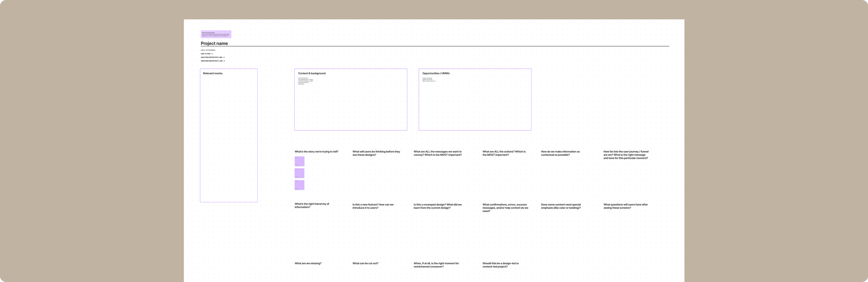Image resolution: width=868 pixels, height=282 pixels.
Task: Select "How do we make information as contextual as possible?"
Action: click(560, 153)
